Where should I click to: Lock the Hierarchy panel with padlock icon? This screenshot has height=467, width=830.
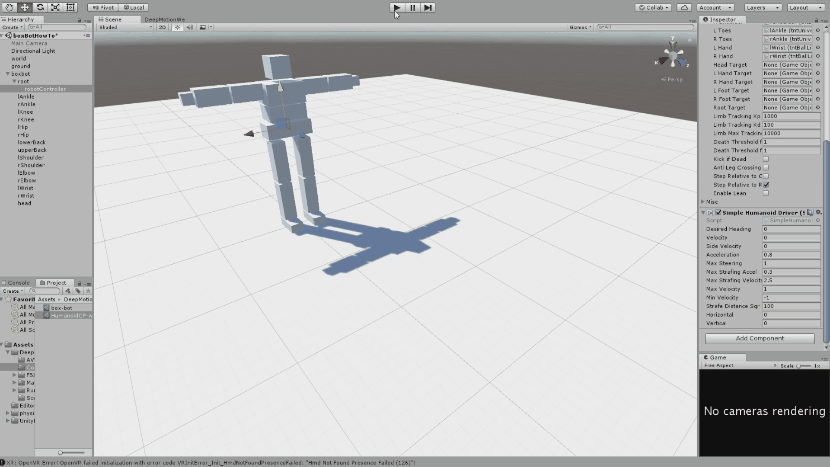(x=79, y=20)
